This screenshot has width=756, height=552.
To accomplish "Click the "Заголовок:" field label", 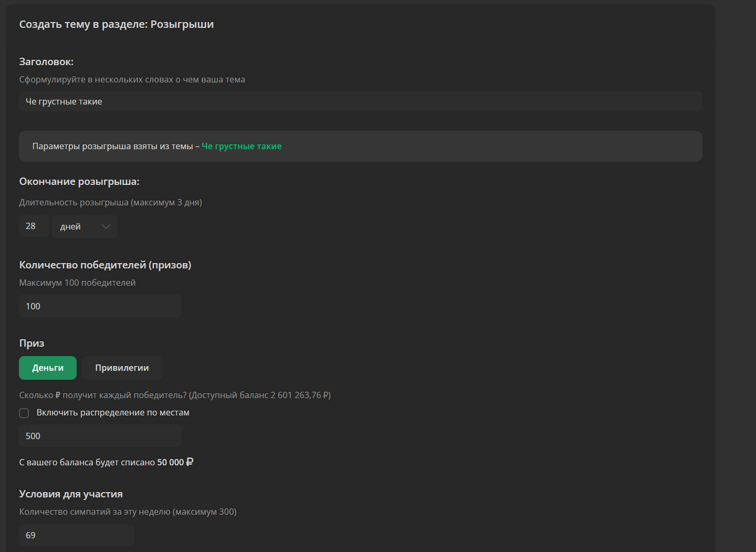I will point(46,61).
